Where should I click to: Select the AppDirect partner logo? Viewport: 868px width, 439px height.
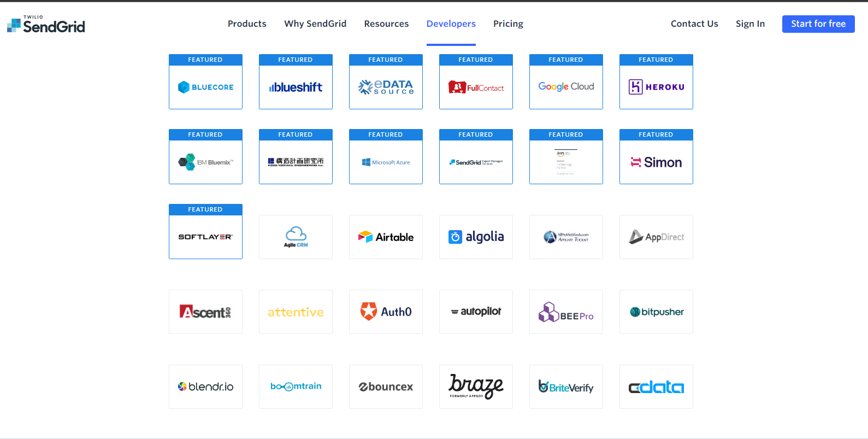tap(656, 237)
